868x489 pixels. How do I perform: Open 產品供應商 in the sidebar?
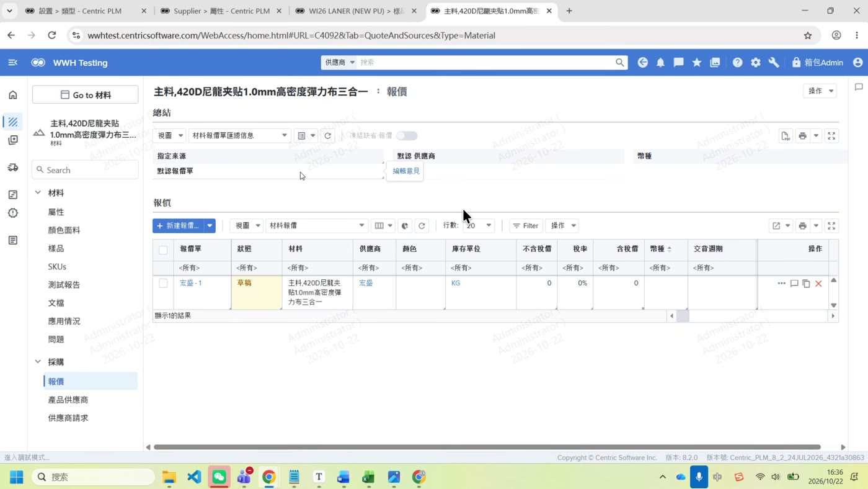(68, 400)
